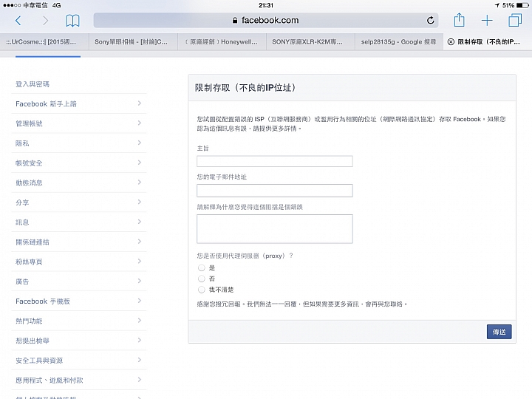
Task: Open the share sheet icon
Action: pos(459,20)
